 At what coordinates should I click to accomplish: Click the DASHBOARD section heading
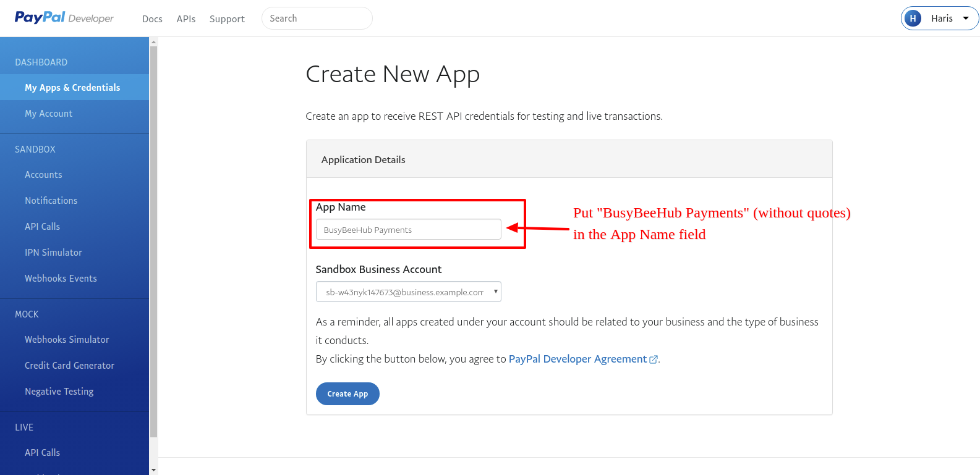click(x=41, y=62)
